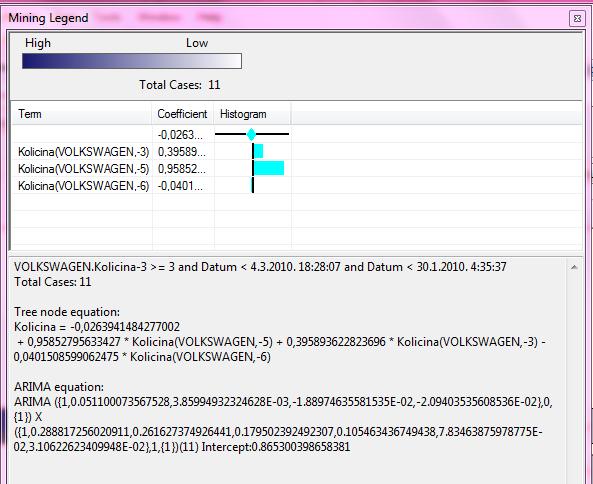This screenshot has height=484, width=593.
Task: Click the High-Low color gradient bar
Action: [x=132, y=61]
